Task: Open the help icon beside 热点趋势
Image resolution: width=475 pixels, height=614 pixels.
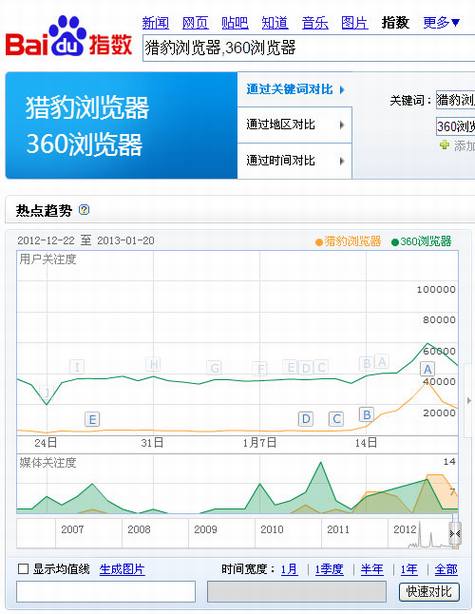Action: (84, 210)
